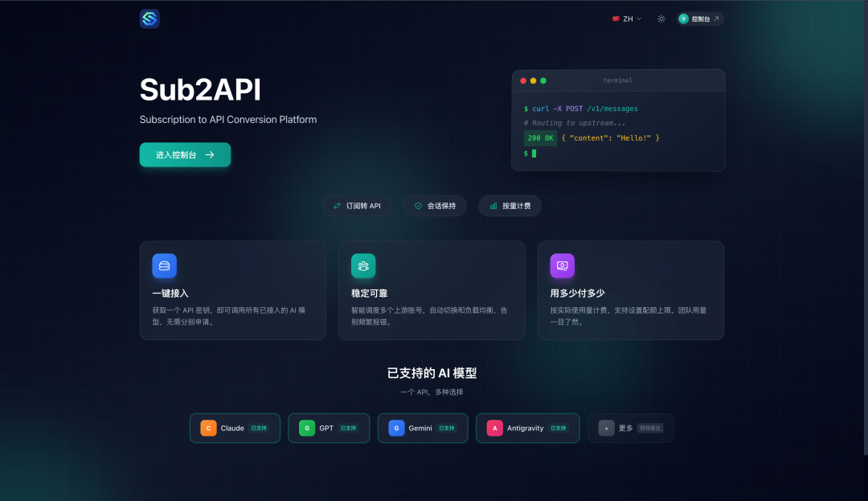Click the external arrow icon beside 控制台

[716, 18]
